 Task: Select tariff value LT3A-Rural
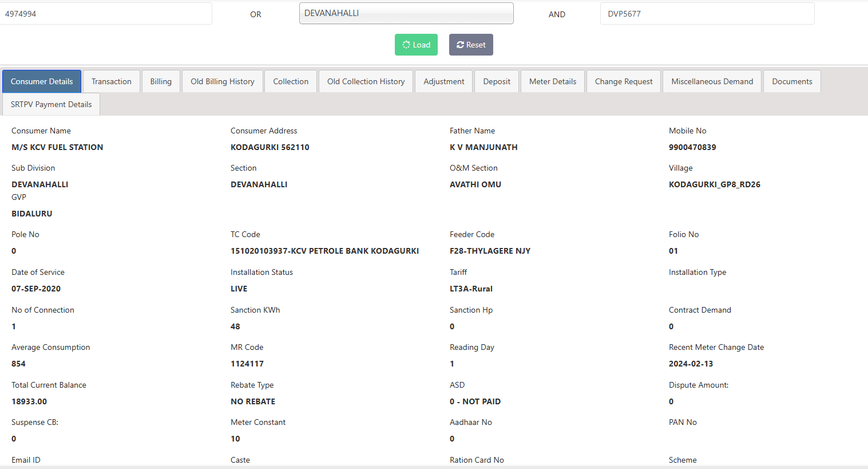[x=471, y=289]
